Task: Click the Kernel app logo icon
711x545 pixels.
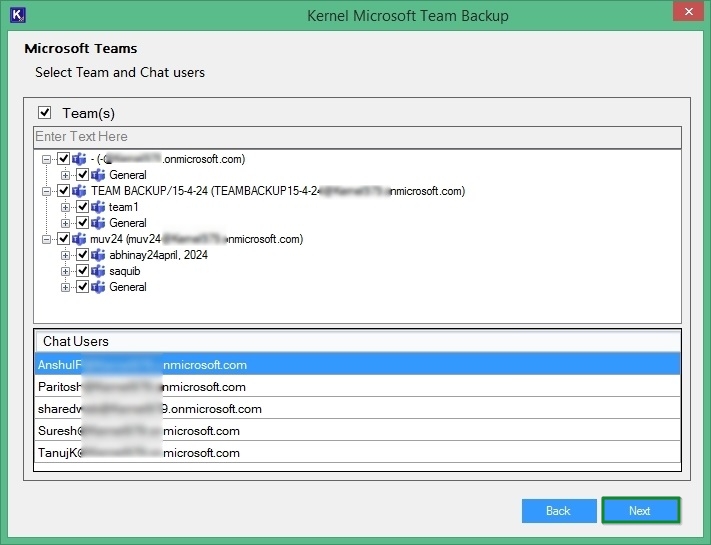Action: pyautogui.click(x=17, y=15)
